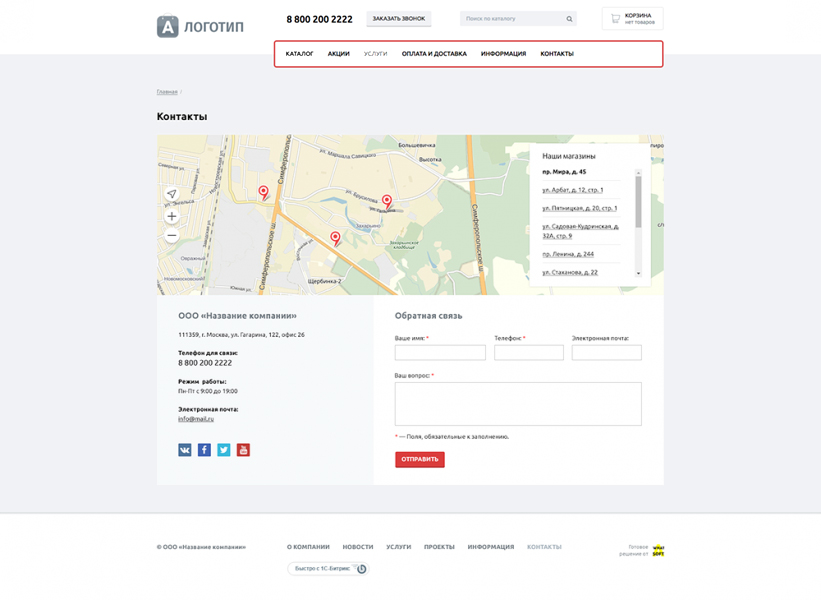This screenshot has height=600, width=821.
Task: Click the VK social network icon
Action: (185, 450)
